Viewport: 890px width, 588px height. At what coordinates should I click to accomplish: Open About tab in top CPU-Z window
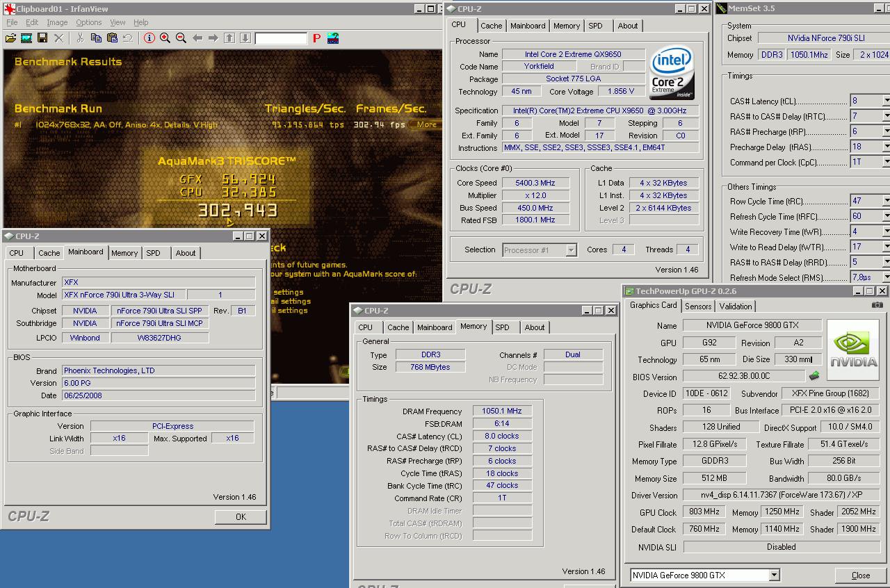pyautogui.click(x=627, y=26)
